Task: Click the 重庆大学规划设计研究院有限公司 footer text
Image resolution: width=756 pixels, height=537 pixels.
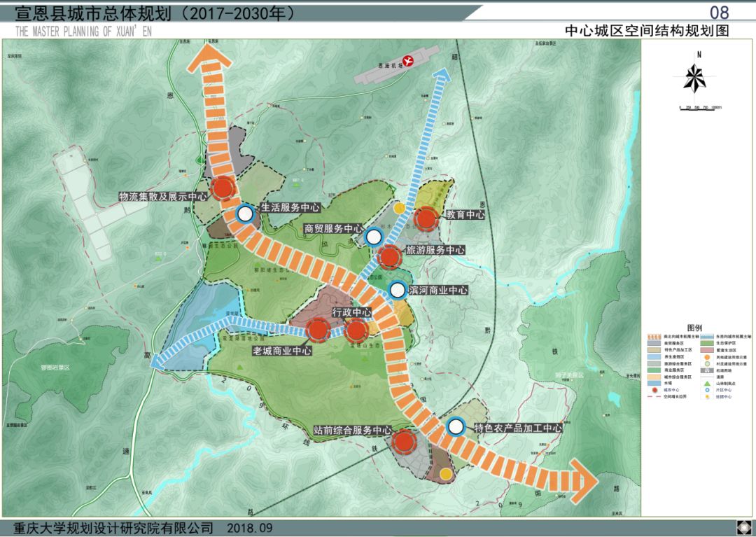Action: [x=113, y=527]
